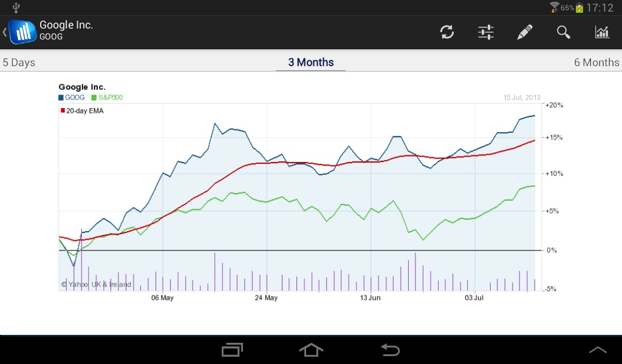Tap the +10% axis label
Screen dimensions: 622x364
coord(554,174)
